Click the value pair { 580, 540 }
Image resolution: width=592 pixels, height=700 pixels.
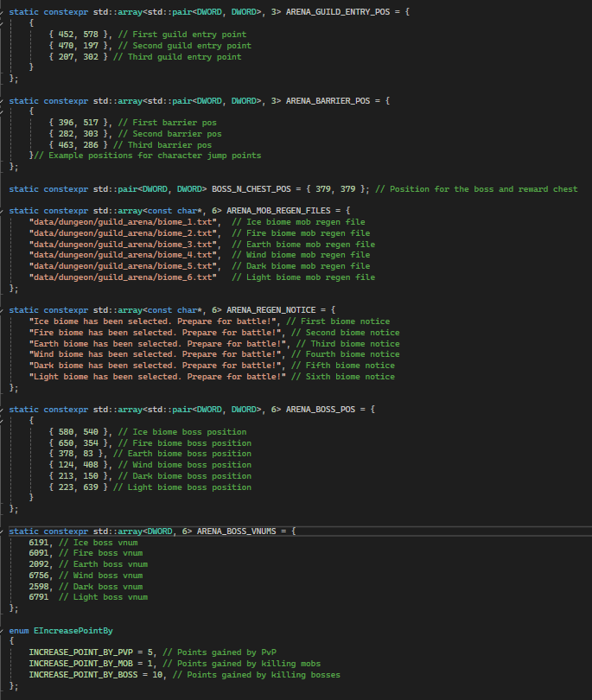point(78,432)
